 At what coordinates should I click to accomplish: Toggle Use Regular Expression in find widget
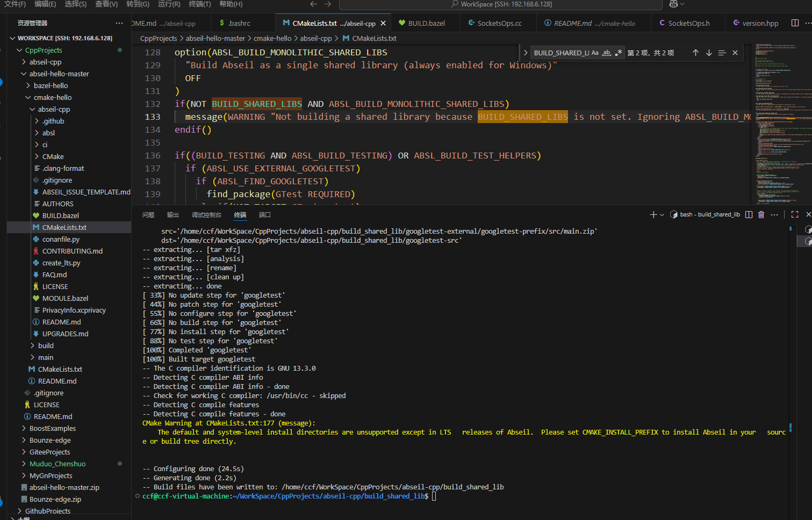pyautogui.click(x=618, y=53)
